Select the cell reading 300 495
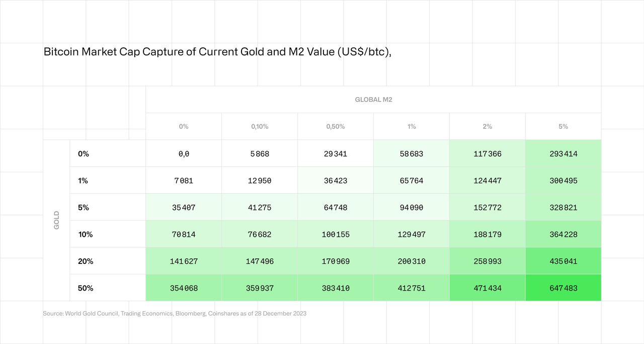The image size is (644, 344). pyautogui.click(x=563, y=180)
